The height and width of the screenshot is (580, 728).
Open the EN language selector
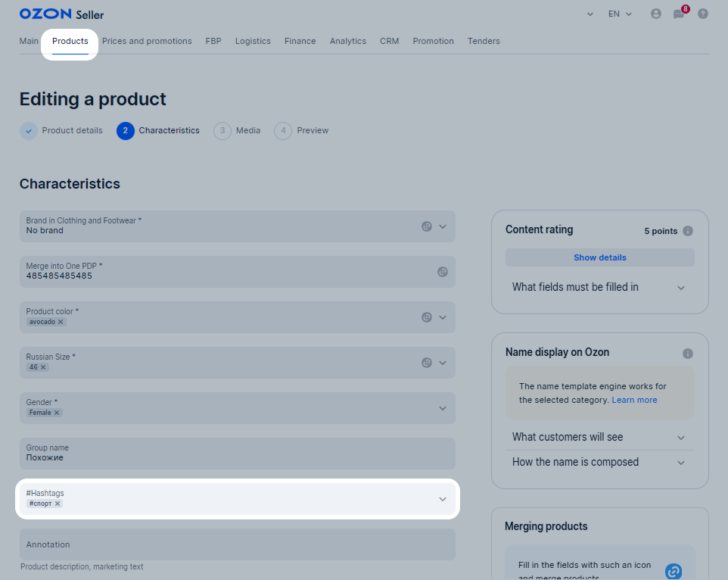click(620, 14)
